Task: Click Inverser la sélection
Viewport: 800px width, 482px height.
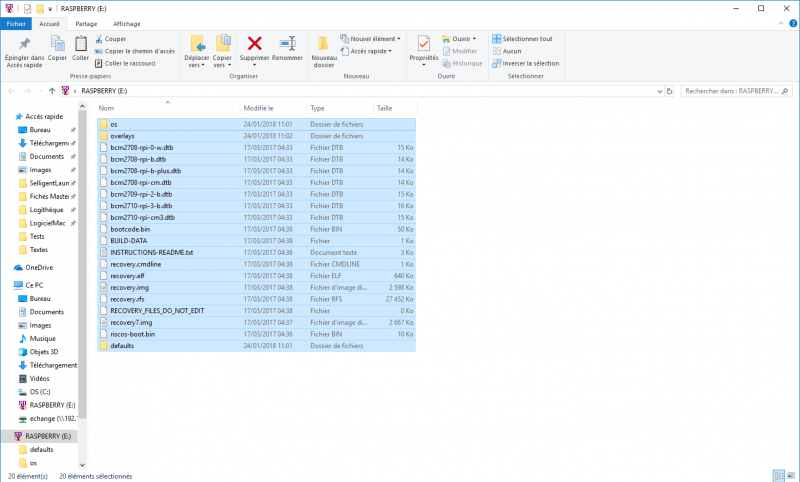Action: tap(526, 63)
